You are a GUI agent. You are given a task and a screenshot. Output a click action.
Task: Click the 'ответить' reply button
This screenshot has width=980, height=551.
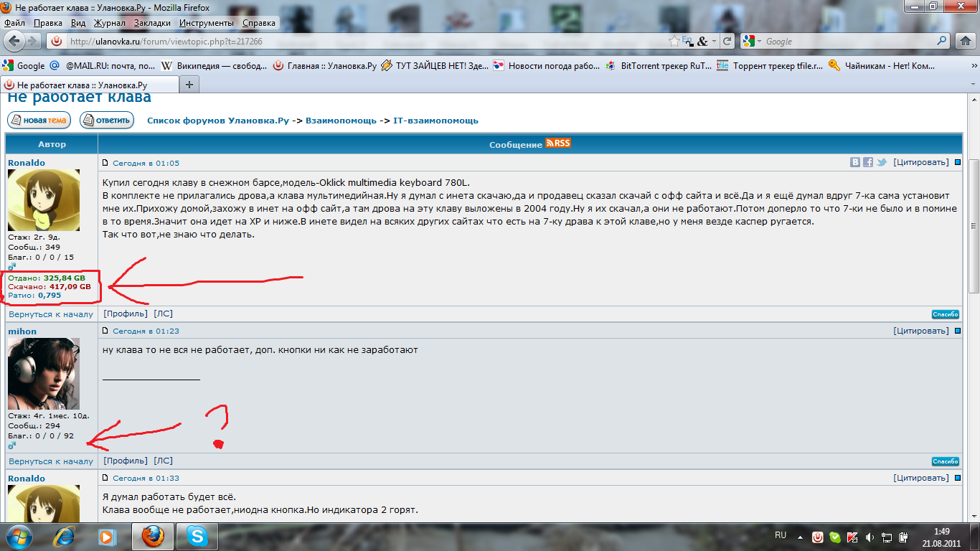tap(107, 121)
